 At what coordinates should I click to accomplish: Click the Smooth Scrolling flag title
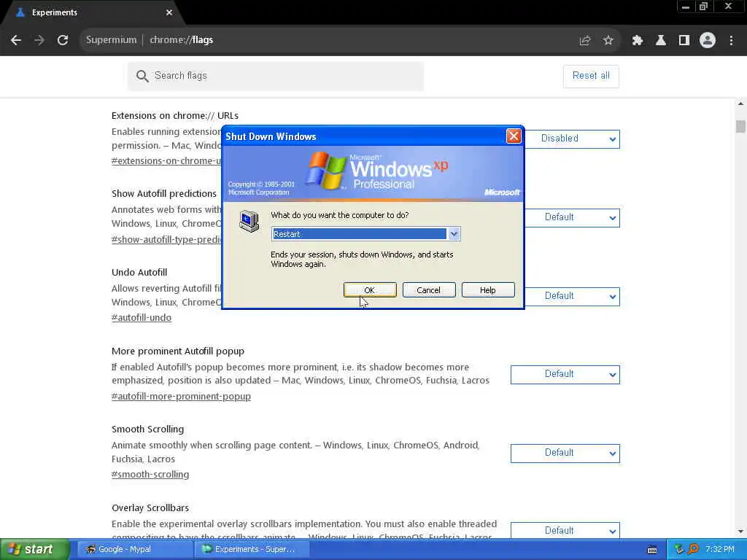pos(147,429)
